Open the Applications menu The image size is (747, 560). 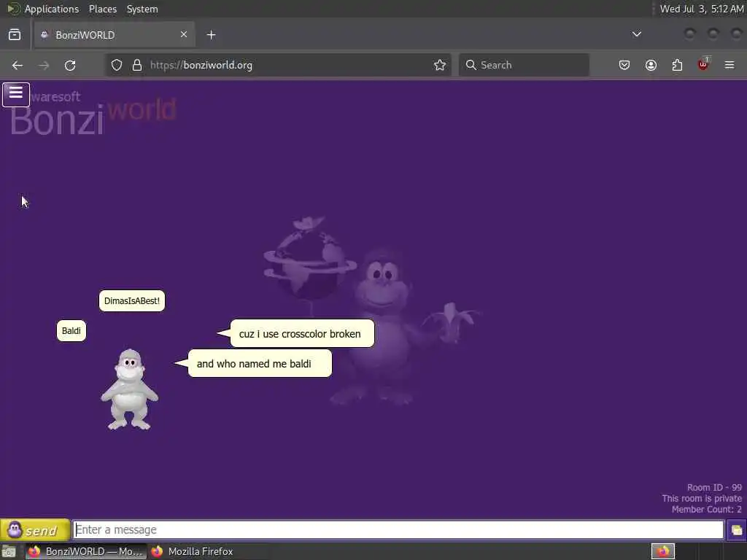pyautogui.click(x=52, y=9)
